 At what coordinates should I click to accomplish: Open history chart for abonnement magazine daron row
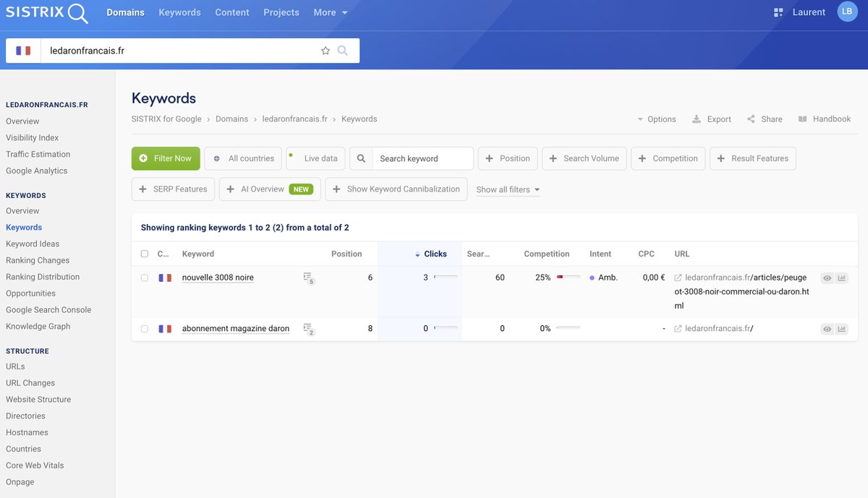(842, 329)
